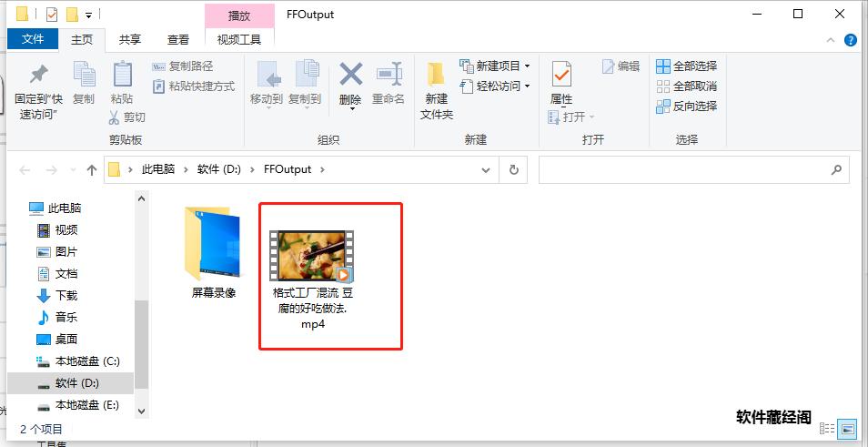
Task: Click FFOutput in the address bar
Action: pyautogui.click(x=288, y=169)
